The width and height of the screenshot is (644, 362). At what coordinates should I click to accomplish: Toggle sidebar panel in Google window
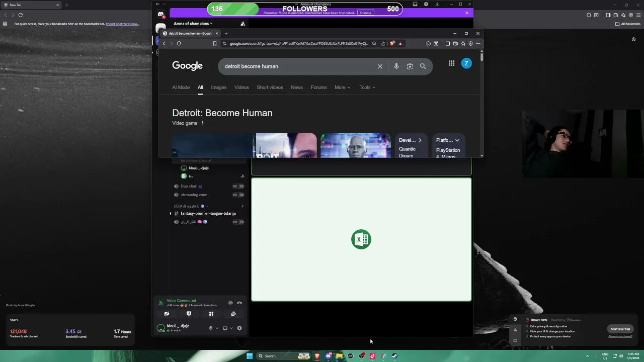pyautogui.click(x=448, y=43)
